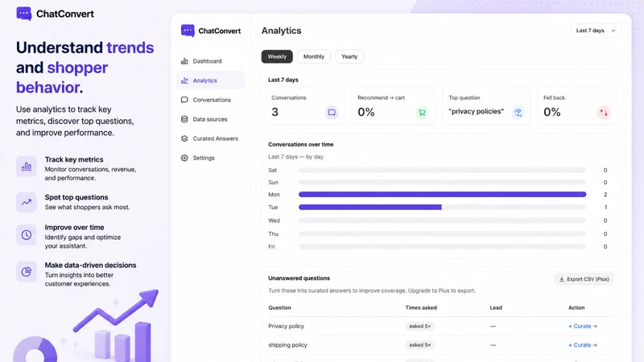This screenshot has height=362, width=644.
Task: Click the "Recommend → cart" card label
Action: point(381,97)
